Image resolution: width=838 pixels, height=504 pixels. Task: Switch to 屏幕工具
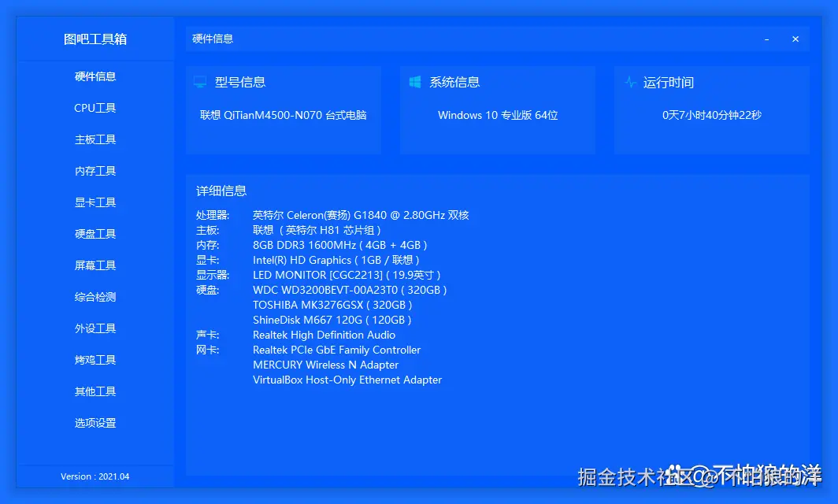coord(95,265)
